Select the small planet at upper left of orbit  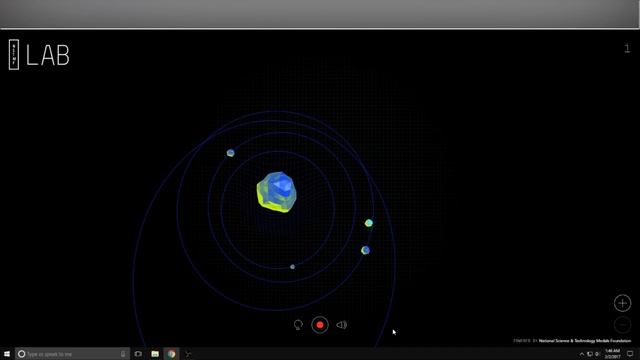coord(231,153)
